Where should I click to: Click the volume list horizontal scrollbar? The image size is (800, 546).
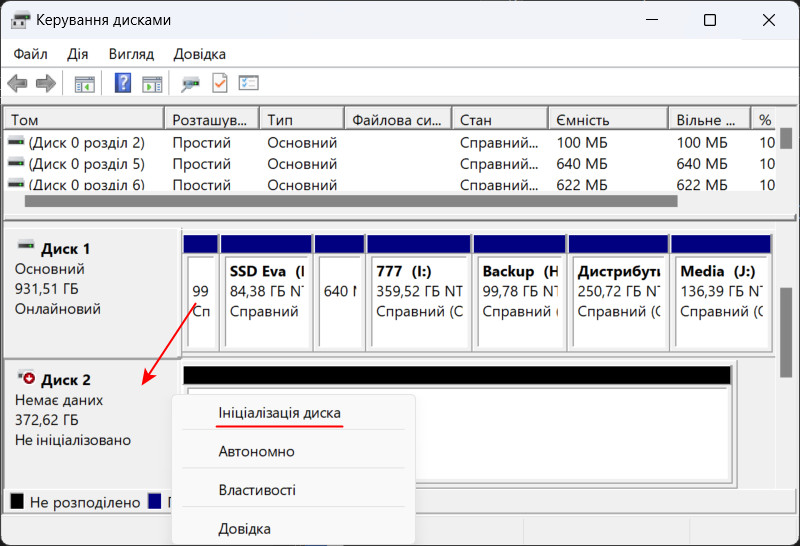pyautogui.click(x=351, y=201)
